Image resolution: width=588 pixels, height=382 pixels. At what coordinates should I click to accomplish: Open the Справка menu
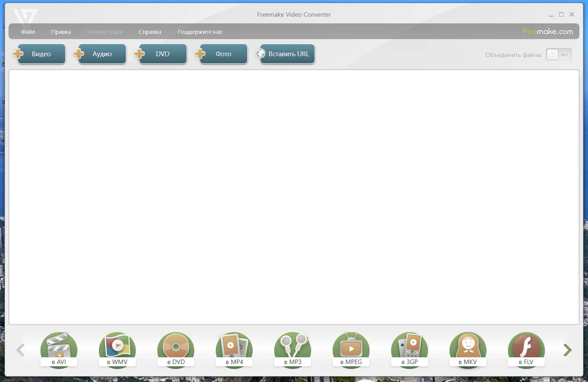(x=150, y=32)
